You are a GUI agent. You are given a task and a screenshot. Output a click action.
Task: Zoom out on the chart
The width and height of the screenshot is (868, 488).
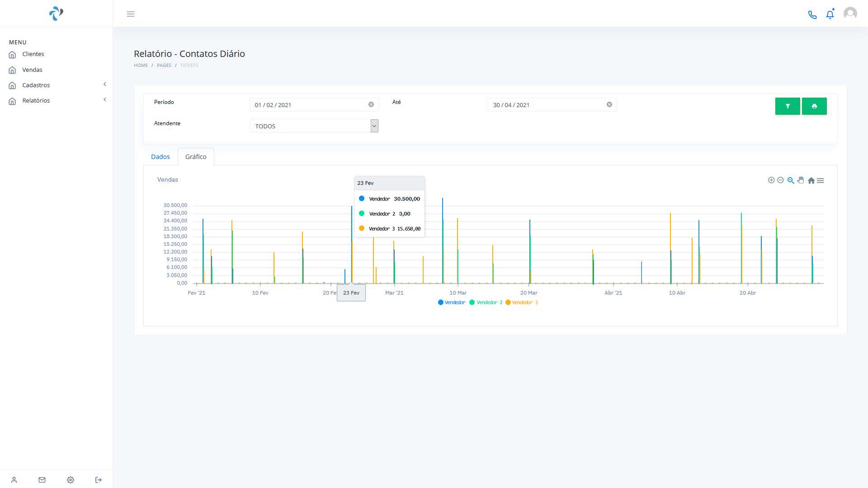[780, 180]
